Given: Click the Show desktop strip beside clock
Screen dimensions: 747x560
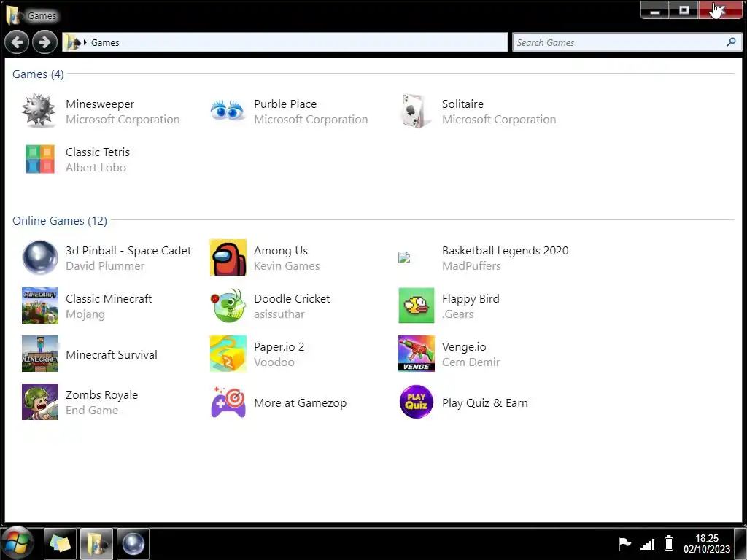Looking at the screenshot, I should pyautogui.click(x=741, y=543).
